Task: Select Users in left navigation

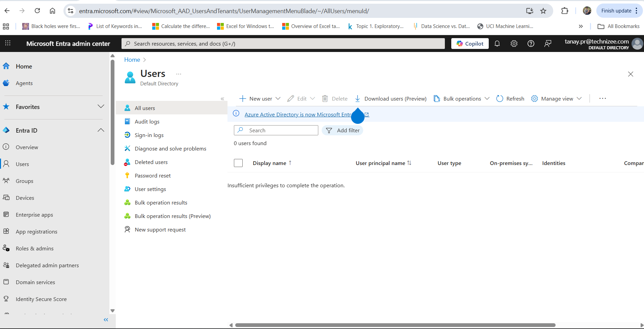Action: coord(22,164)
